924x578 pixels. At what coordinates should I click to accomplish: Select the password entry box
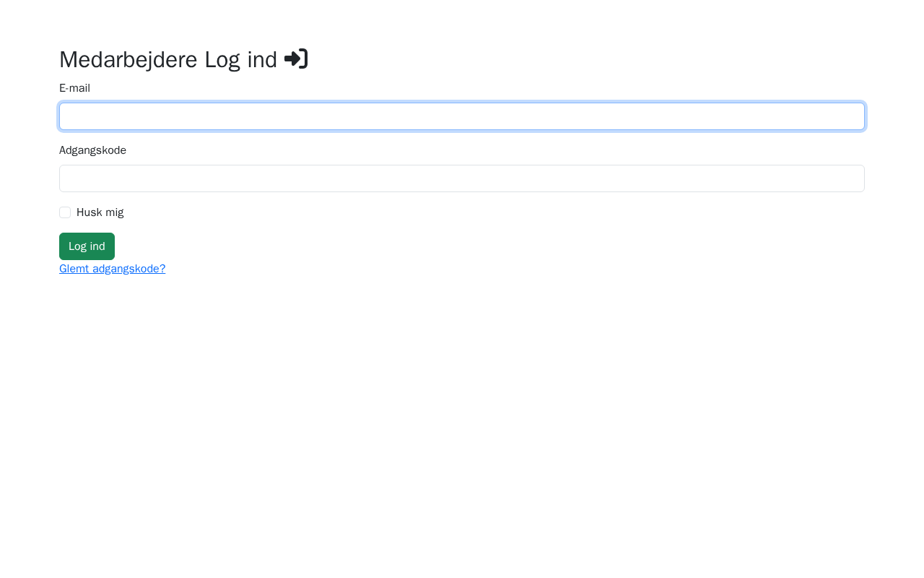coord(462,178)
